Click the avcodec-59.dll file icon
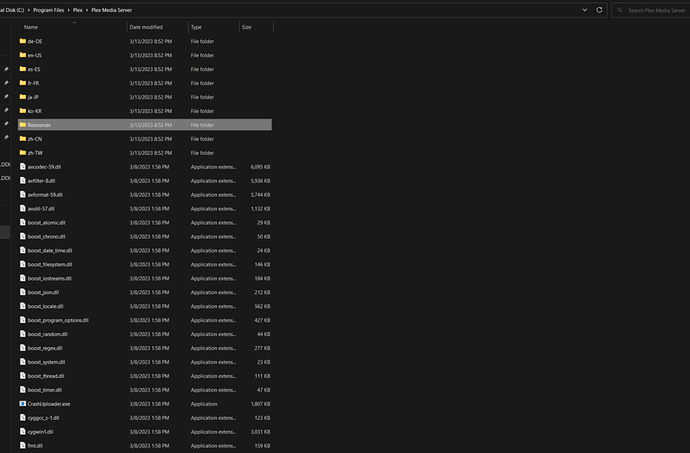Viewport: 690px width, 453px height. 22,166
